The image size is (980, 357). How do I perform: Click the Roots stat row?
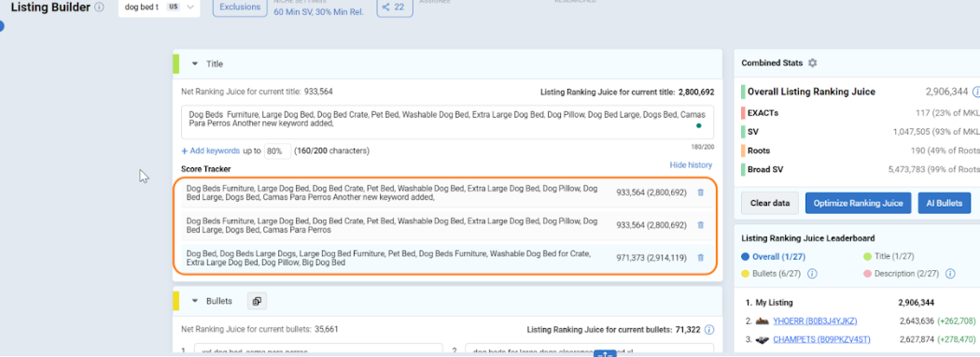pos(861,151)
